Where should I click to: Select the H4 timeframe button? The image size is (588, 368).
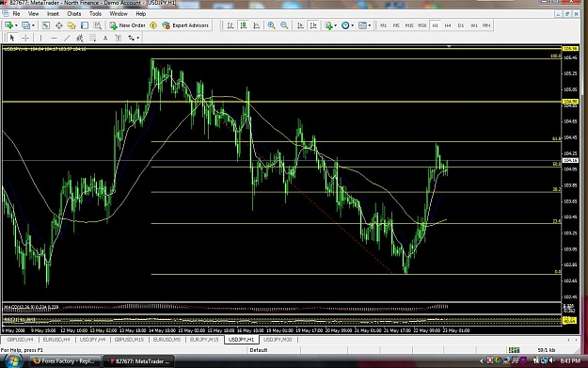(448, 25)
